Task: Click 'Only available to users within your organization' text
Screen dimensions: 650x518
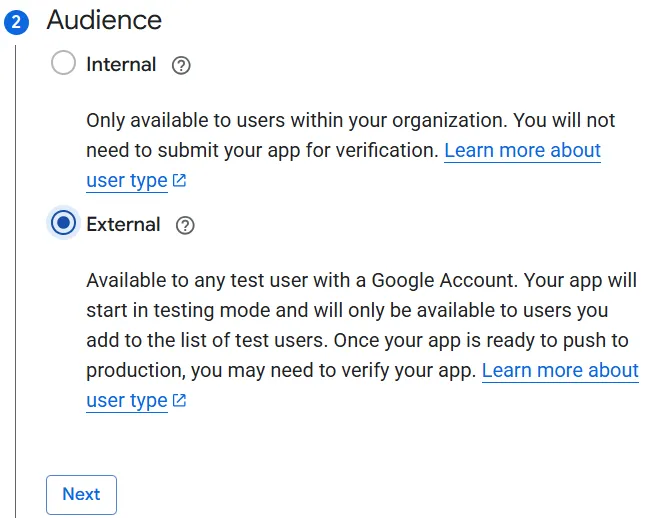Action: pos(296,121)
